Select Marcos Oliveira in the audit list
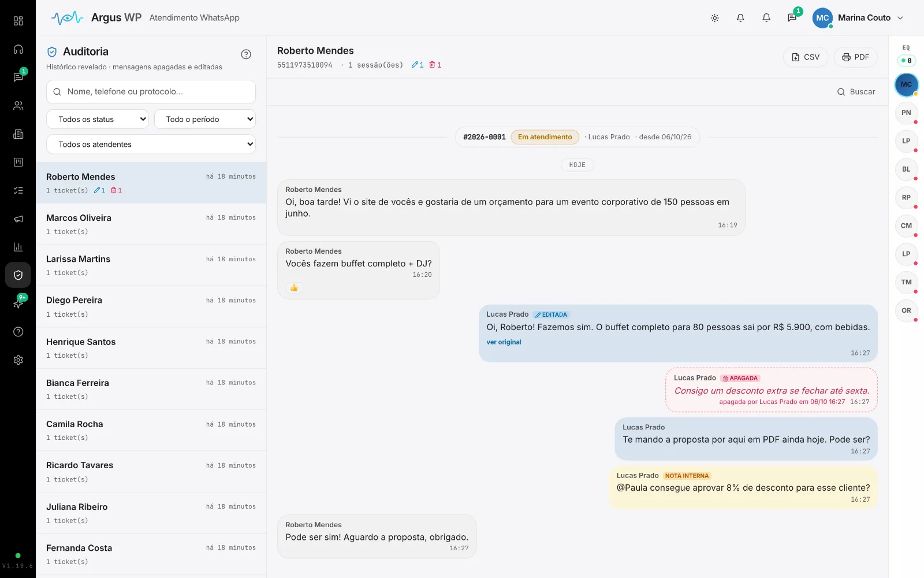Viewport: 924px width, 578px height. click(x=151, y=224)
